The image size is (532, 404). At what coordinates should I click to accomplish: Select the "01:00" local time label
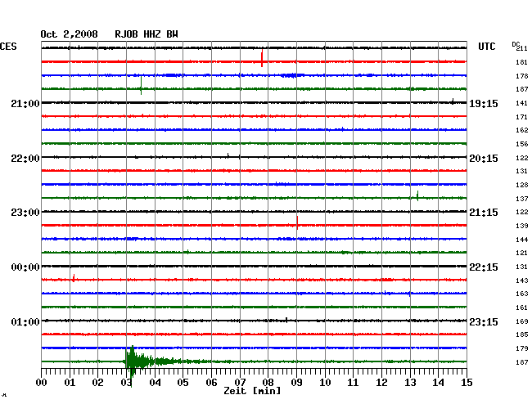(x=25, y=322)
